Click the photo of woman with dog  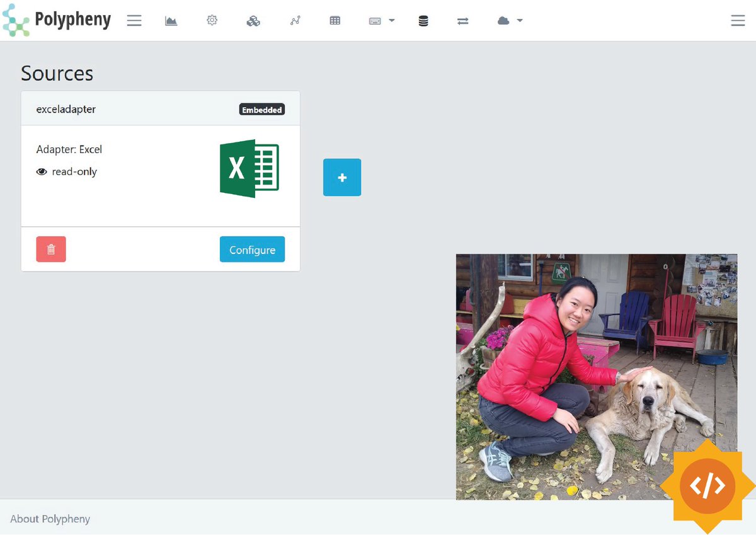(x=597, y=377)
